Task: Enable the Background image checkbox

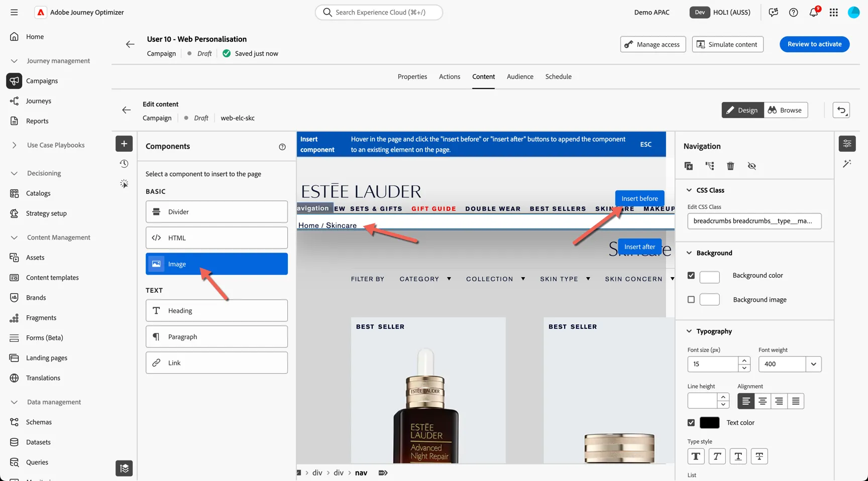Action: (691, 299)
